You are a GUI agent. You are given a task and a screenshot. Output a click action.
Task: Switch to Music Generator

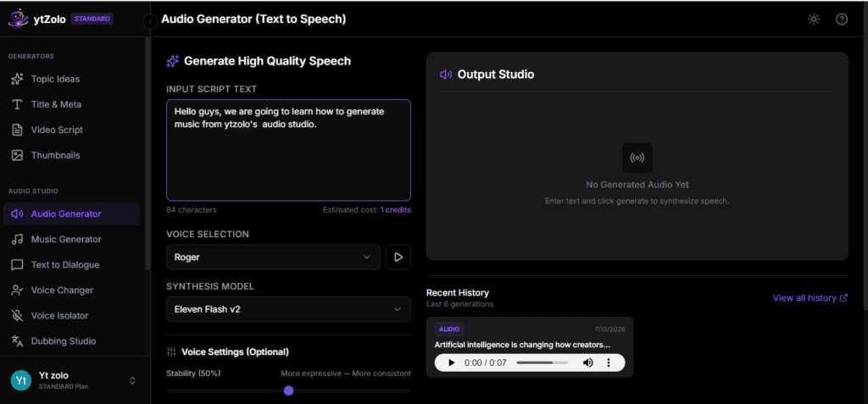[x=71, y=239]
